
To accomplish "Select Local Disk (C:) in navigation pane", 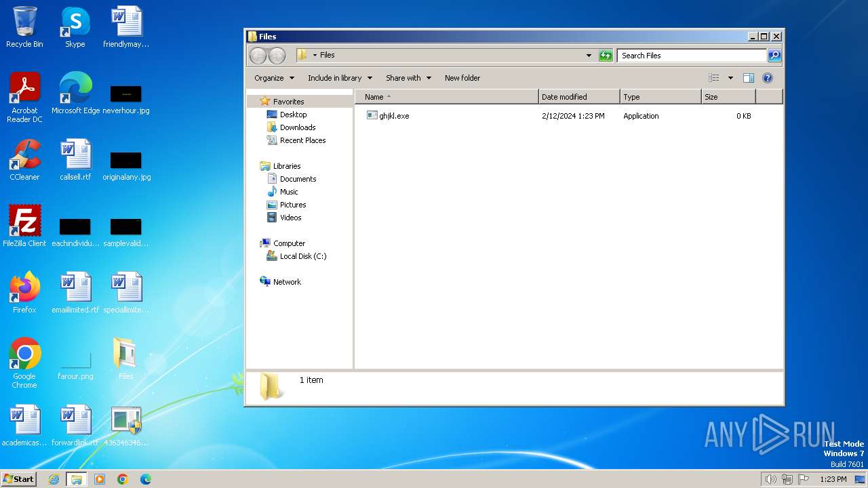I will [303, 256].
